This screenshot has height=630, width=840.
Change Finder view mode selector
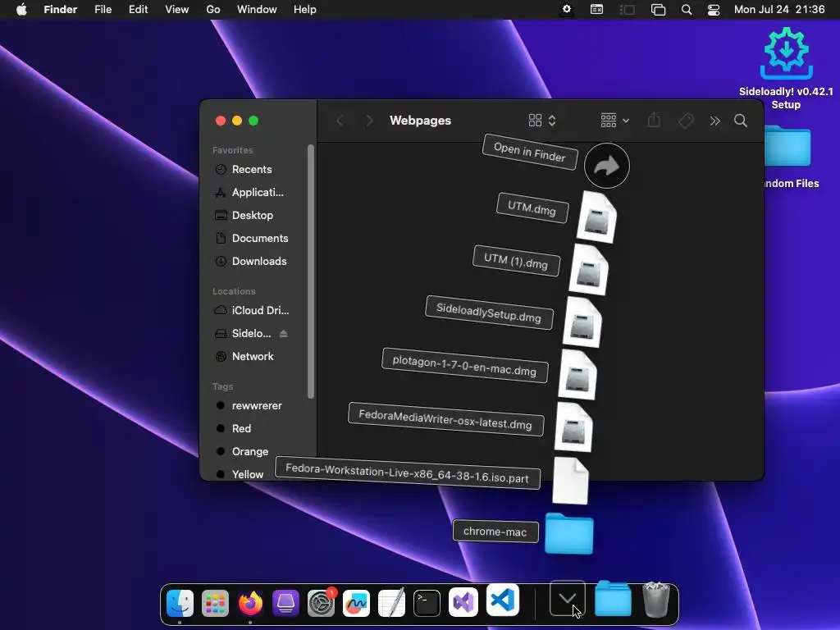coord(542,121)
